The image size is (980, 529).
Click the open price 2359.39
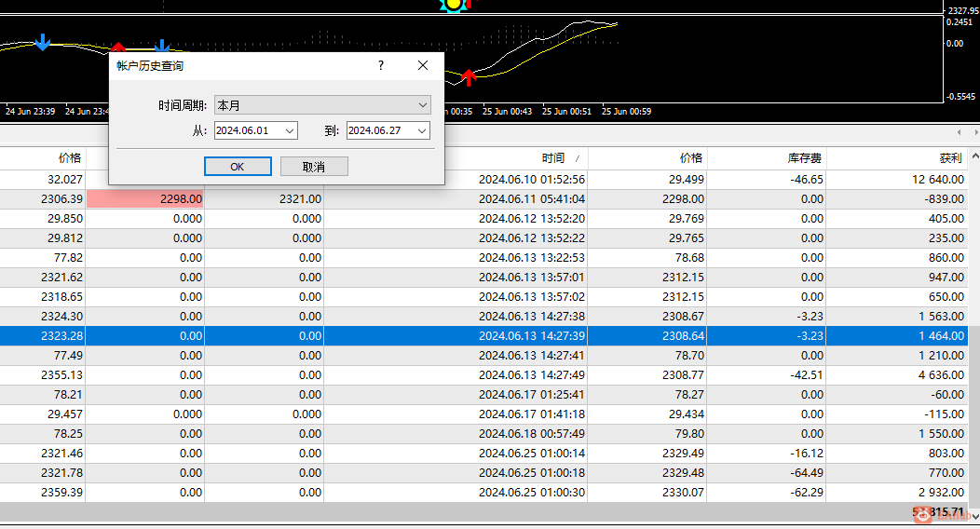click(x=61, y=492)
